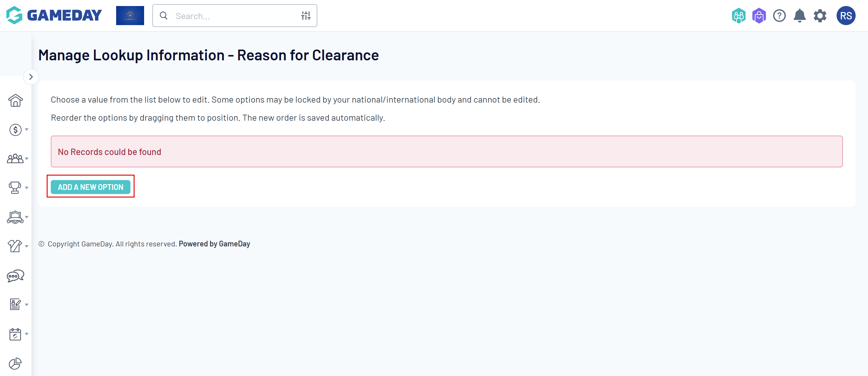Click the club shield sidebar icon
868x376 pixels.
(16, 217)
